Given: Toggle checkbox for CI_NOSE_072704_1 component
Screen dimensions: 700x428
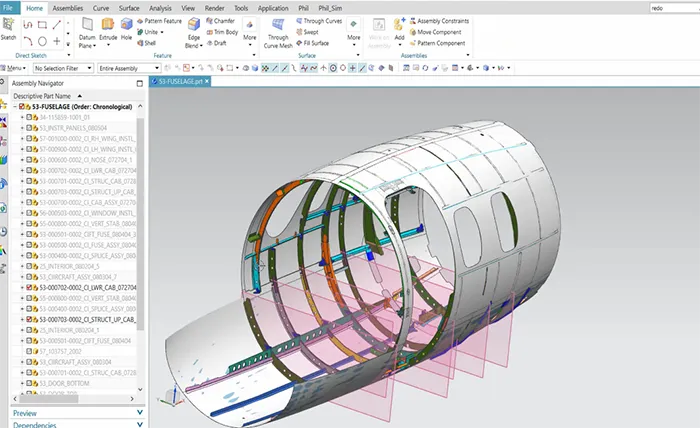Looking at the screenshot, I should [29, 160].
